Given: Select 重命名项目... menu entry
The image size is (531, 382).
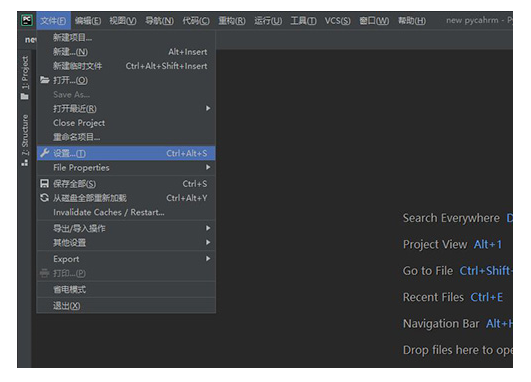Looking at the screenshot, I should (x=126, y=137).
